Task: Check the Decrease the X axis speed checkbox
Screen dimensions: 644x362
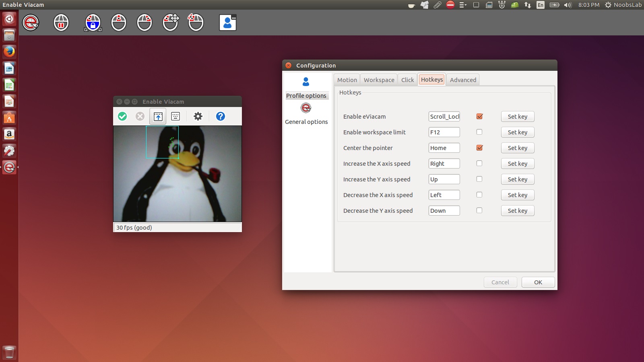Action: 479,195
